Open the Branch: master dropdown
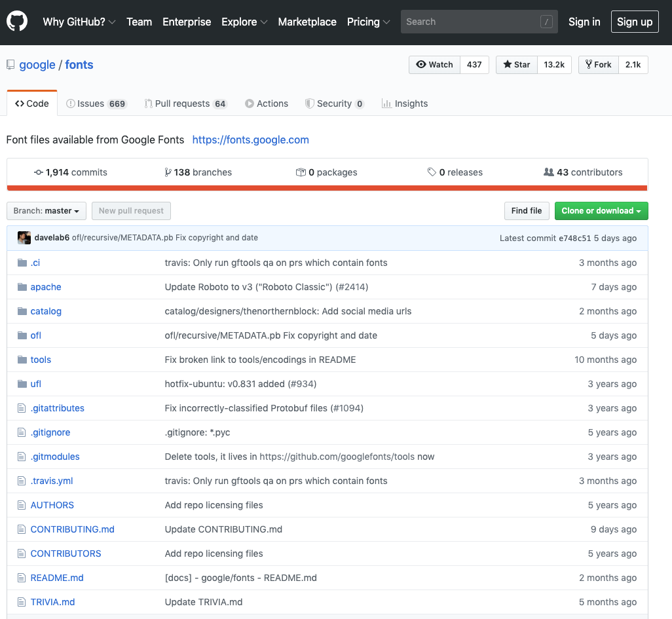This screenshot has height=619, width=672. (47, 211)
